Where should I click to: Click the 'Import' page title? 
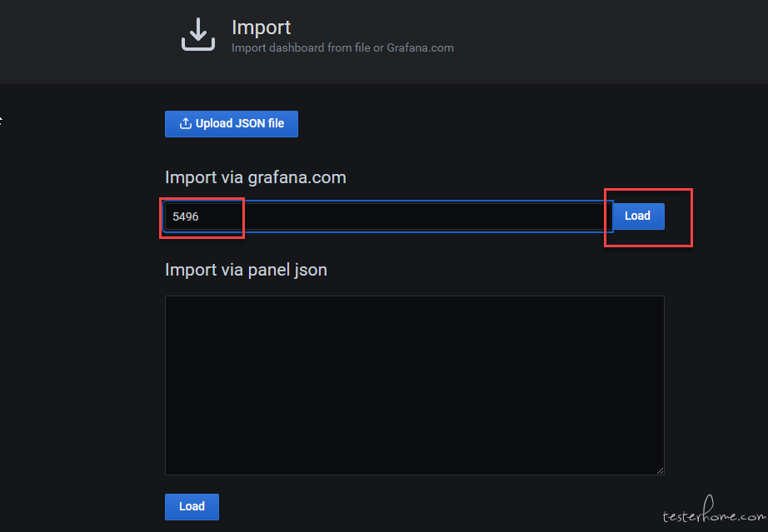click(261, 27)
